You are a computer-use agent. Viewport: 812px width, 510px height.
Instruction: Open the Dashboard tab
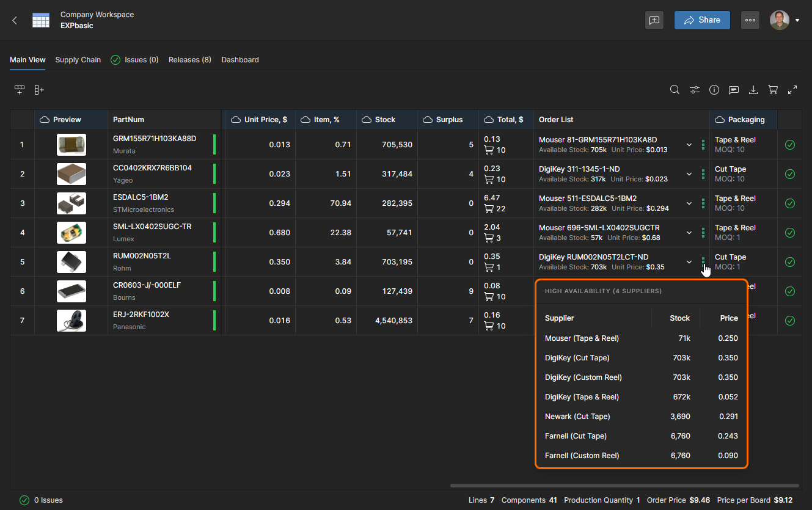point(240,60)
